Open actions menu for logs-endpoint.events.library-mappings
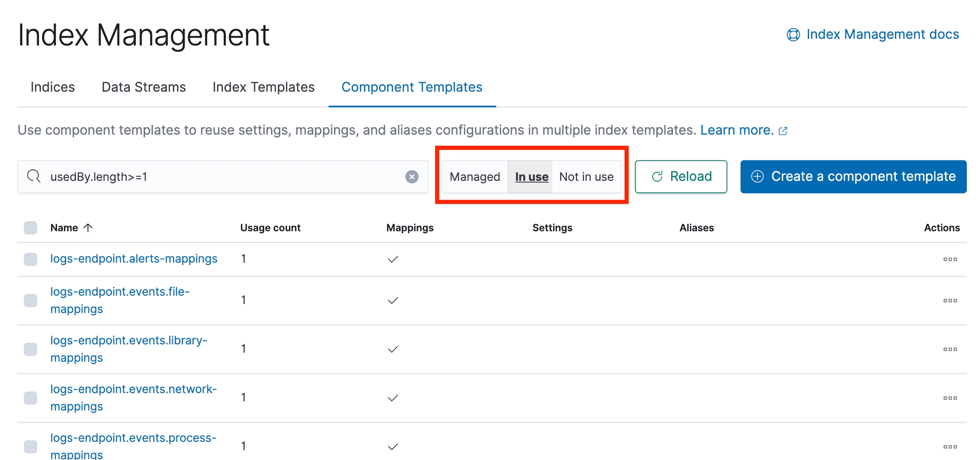 (949, 349)
